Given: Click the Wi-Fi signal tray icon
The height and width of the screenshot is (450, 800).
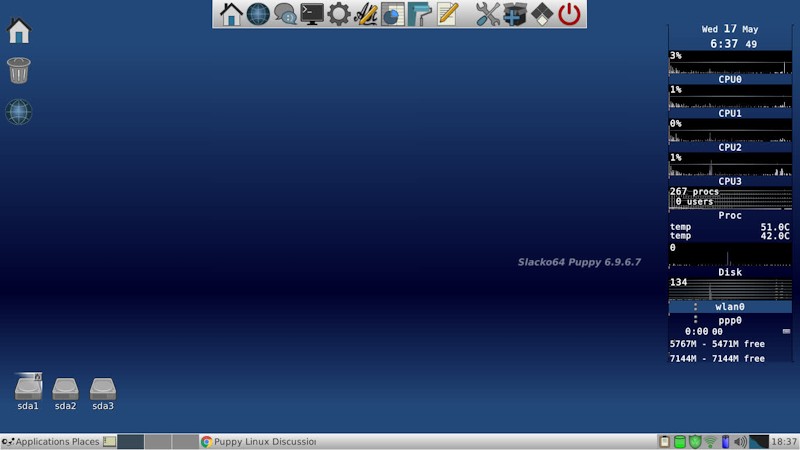Looking at the screenshot, I should tap(710, 441).
